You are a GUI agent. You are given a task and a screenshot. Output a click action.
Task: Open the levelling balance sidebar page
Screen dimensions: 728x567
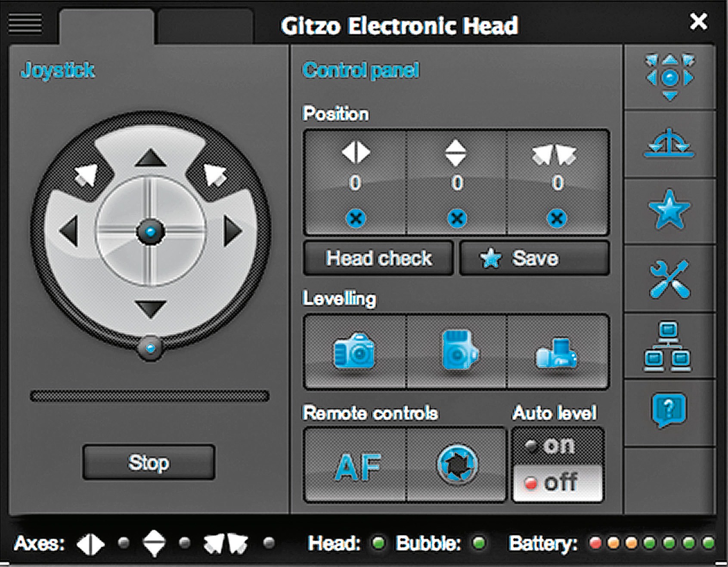pos(669,144)
